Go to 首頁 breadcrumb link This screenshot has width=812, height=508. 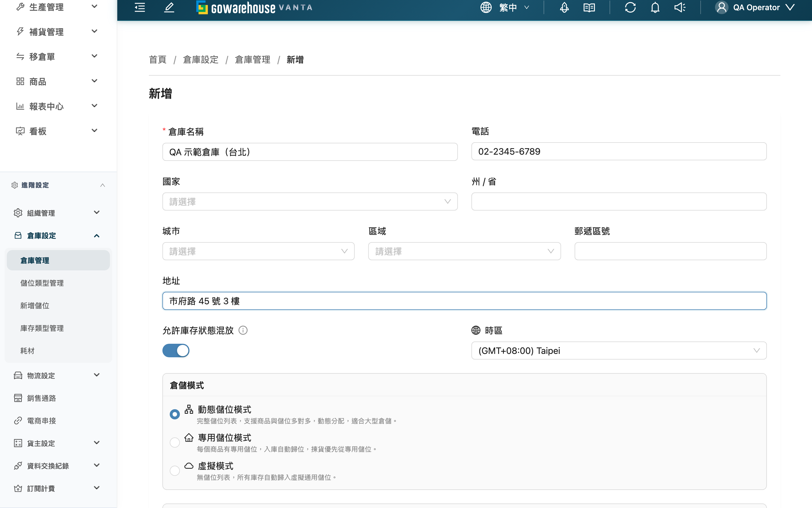(x=157, y=60)
